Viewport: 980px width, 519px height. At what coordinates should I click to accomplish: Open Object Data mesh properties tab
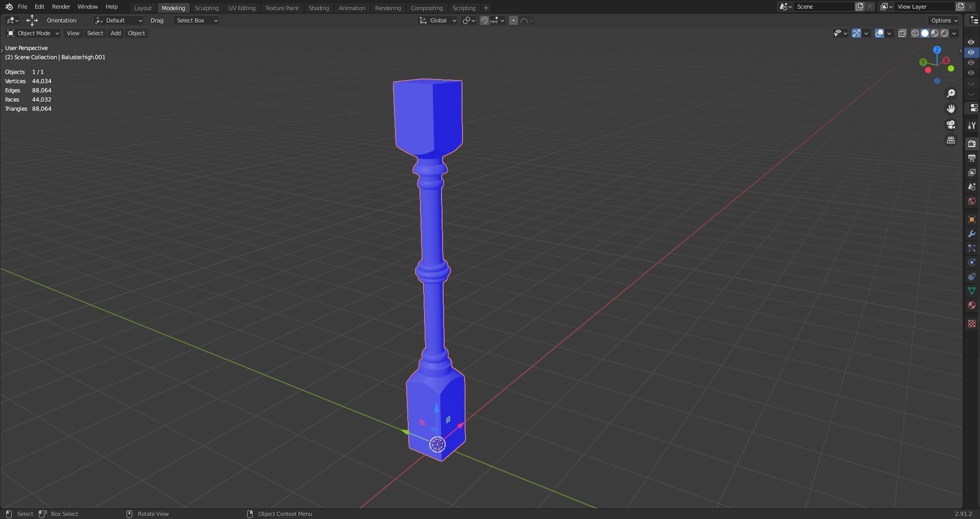972,291
